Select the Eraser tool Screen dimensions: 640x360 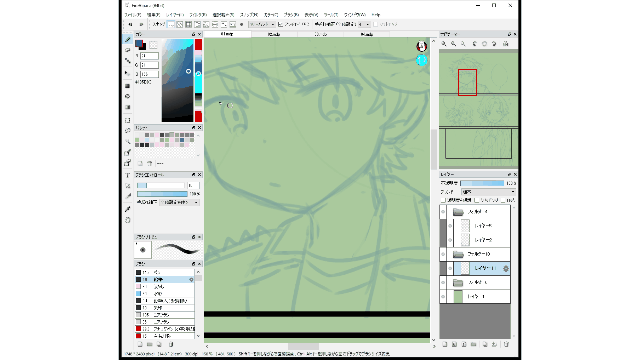pos(128,50)
